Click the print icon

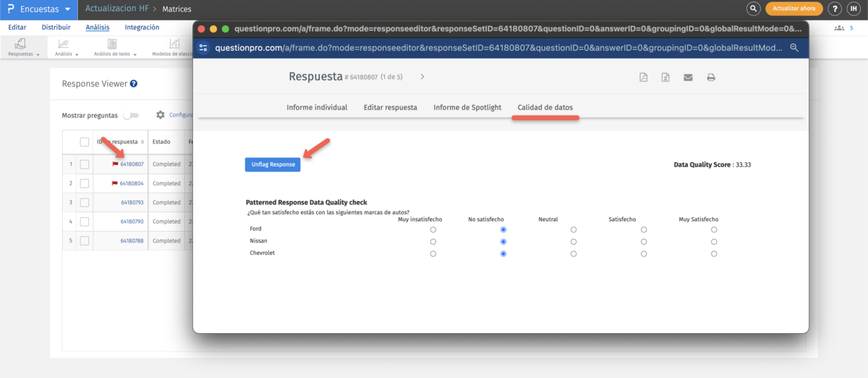(711, 77)
